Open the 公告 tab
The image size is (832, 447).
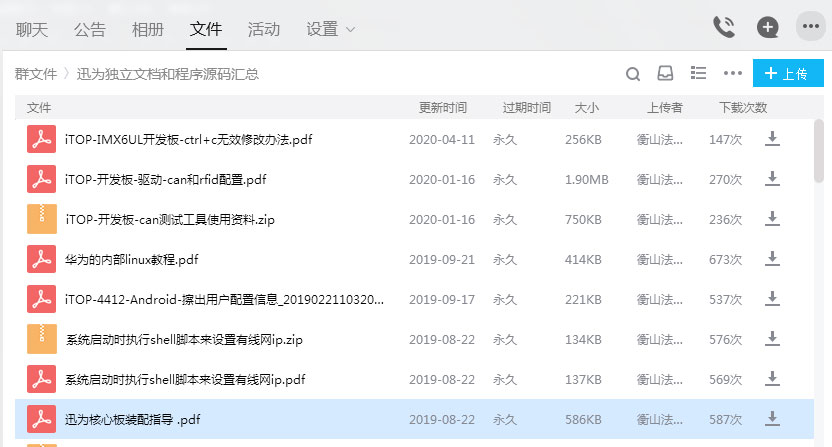point(90,29)
